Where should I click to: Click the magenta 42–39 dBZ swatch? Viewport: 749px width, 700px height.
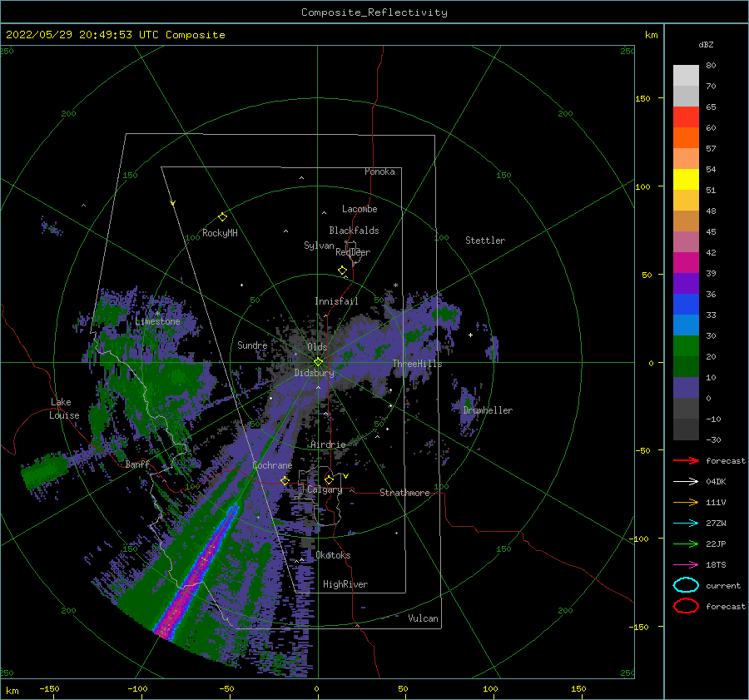[x=686, y=262]
